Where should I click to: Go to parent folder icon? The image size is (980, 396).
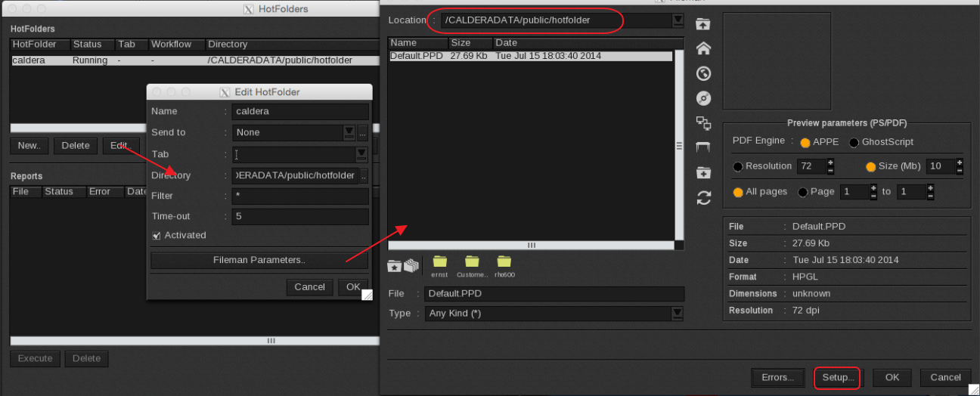coord(703,23)
